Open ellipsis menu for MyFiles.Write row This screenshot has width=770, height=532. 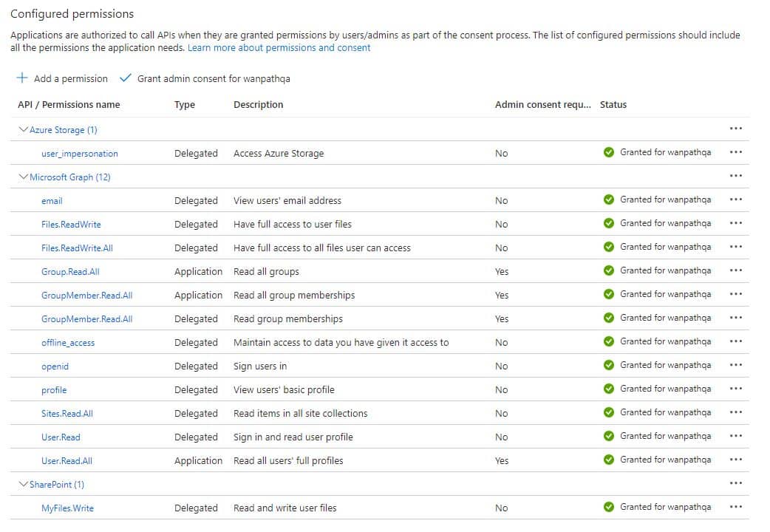(x=735, y=508)
